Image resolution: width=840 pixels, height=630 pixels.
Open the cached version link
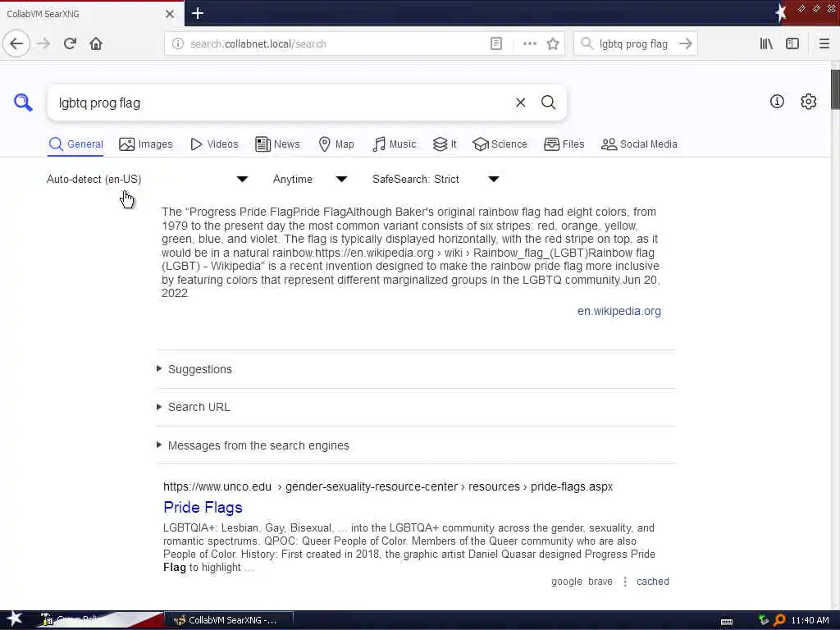click(652, 582)
